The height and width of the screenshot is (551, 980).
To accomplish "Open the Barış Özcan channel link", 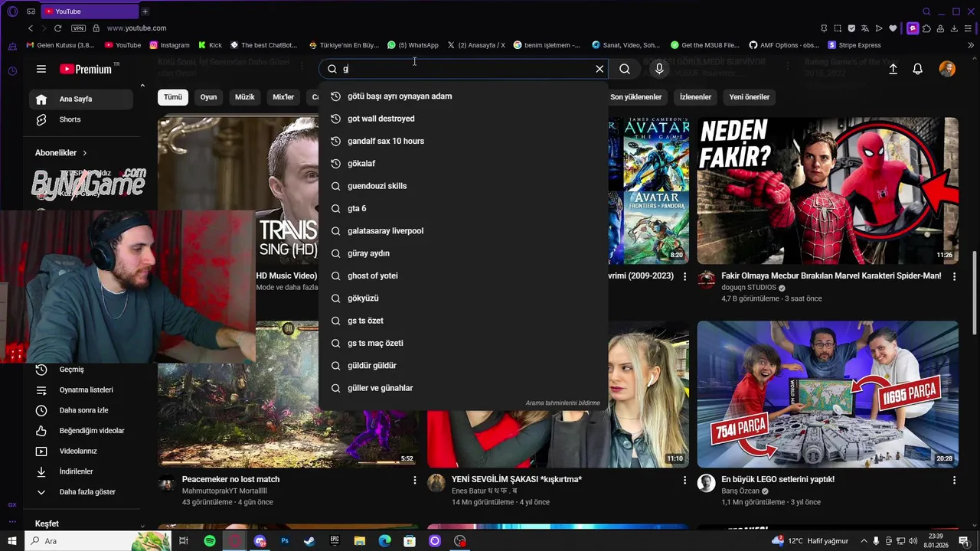I will coord(740,491).
